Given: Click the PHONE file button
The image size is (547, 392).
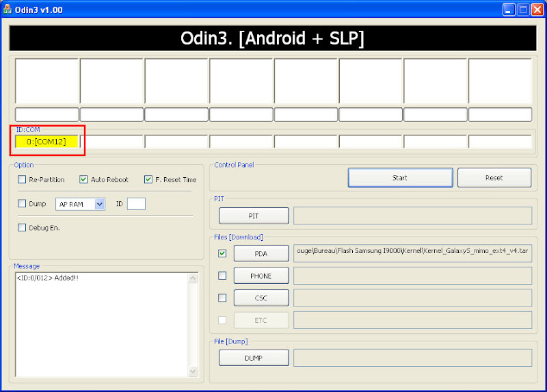Looking at the screenshot, I should click(261, 276).
